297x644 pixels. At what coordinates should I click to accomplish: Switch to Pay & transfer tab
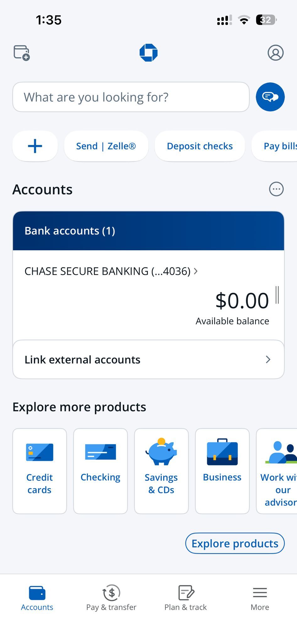pyautogui.click(x=111, y=598)
